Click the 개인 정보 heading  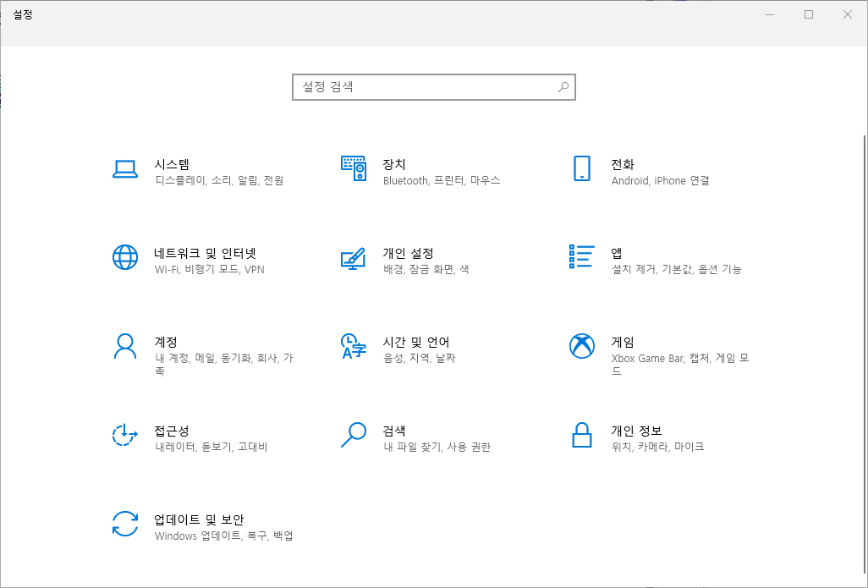(x=636, y=431)
